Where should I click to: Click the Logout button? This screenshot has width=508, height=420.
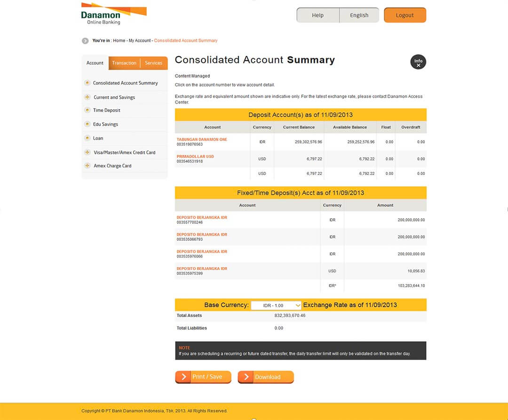(405, 15)
